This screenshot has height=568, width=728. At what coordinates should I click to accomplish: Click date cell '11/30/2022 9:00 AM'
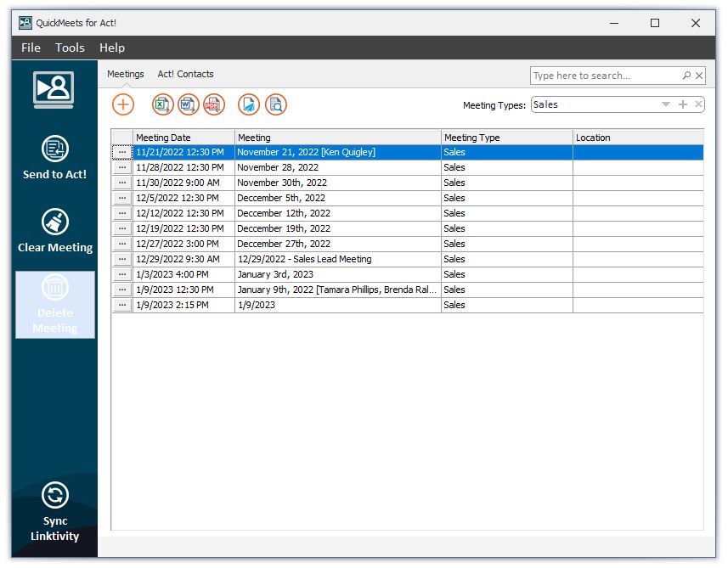[x=183, y=183]
